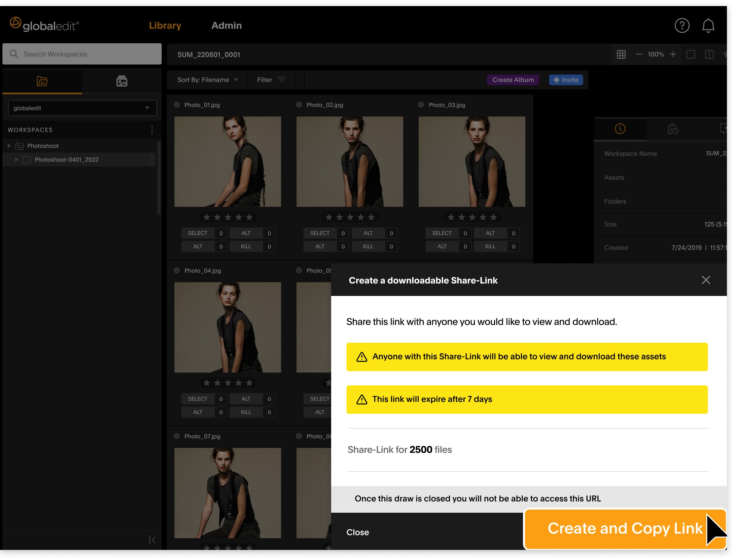Screen dimensions: 735x560
Task: Open the notifications bell
Action: pyautogui.click(x=708, y=26)
